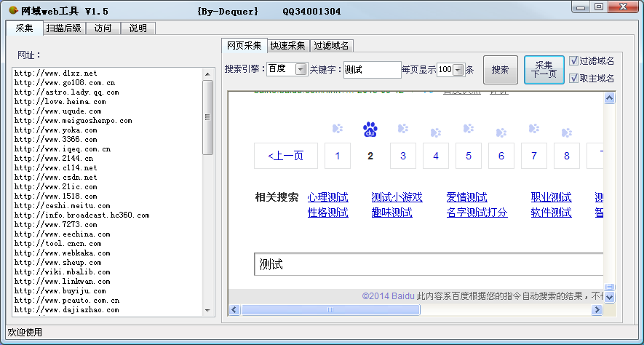Open Baidu results page 6
The image size is (644, 345).
(x=501, y=156)
